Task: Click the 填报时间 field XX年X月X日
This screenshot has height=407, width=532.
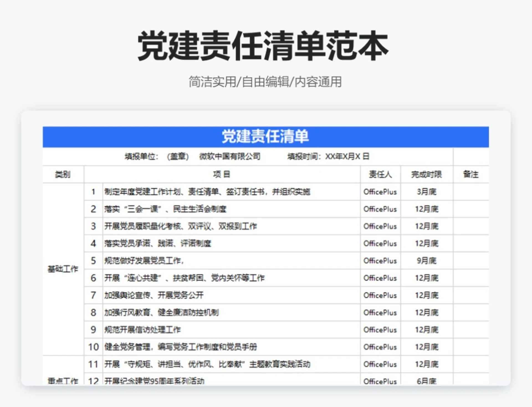Action: (x=349, y=156)
